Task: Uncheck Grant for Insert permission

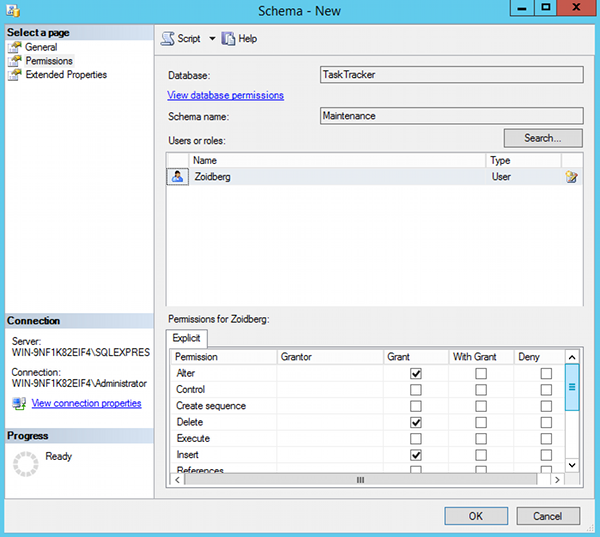Action: point(416,455)
